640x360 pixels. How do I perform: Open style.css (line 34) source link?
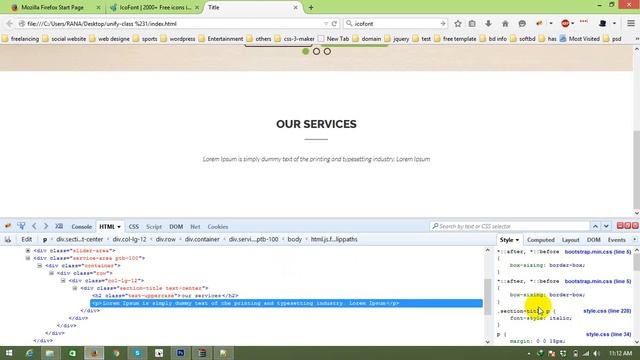(609, 334)
